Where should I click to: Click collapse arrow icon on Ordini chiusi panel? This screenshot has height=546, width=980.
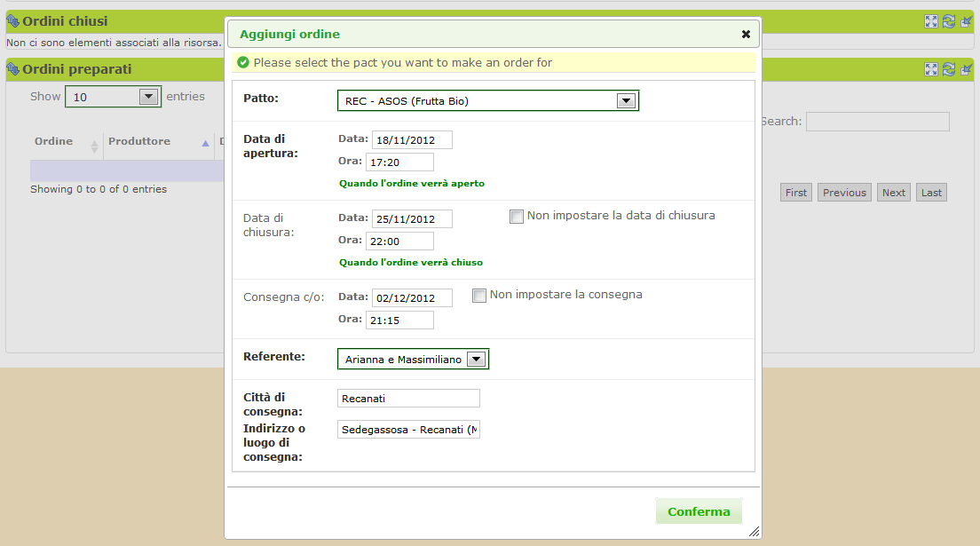(x=967, y=21)
